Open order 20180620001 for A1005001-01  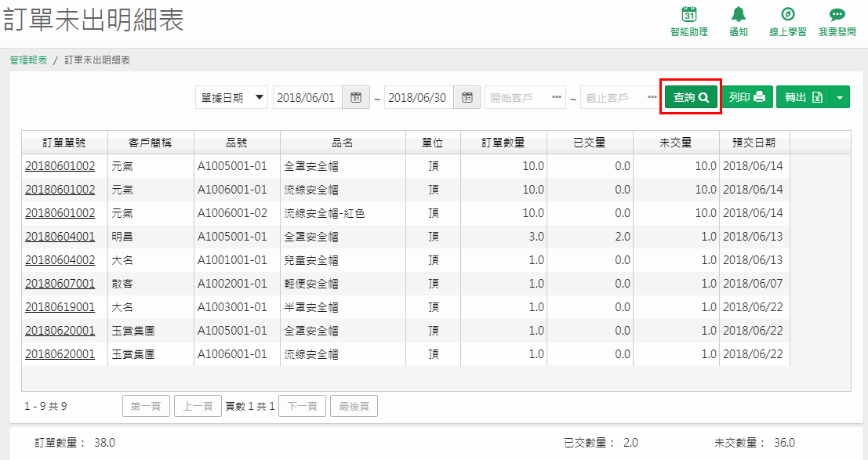tap(60, 331)
